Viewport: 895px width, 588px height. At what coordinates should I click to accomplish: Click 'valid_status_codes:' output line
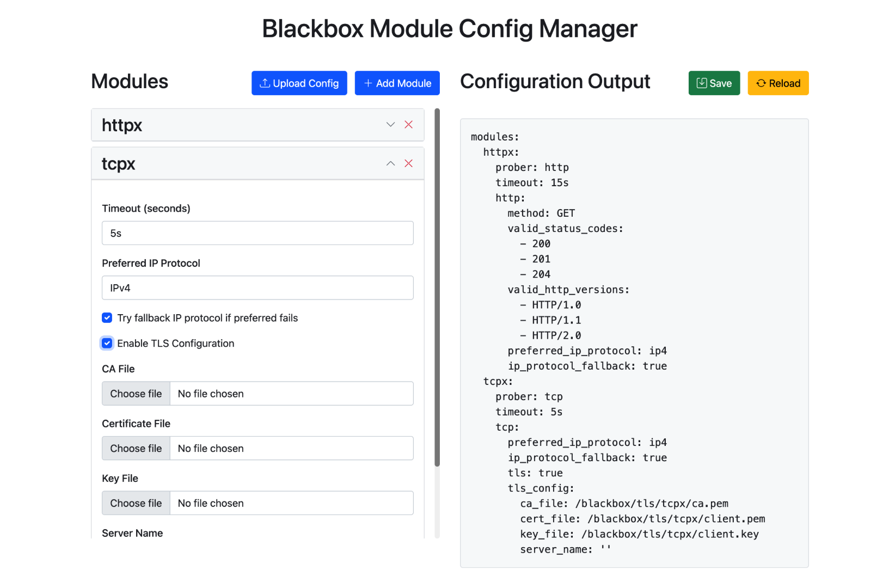565,228
